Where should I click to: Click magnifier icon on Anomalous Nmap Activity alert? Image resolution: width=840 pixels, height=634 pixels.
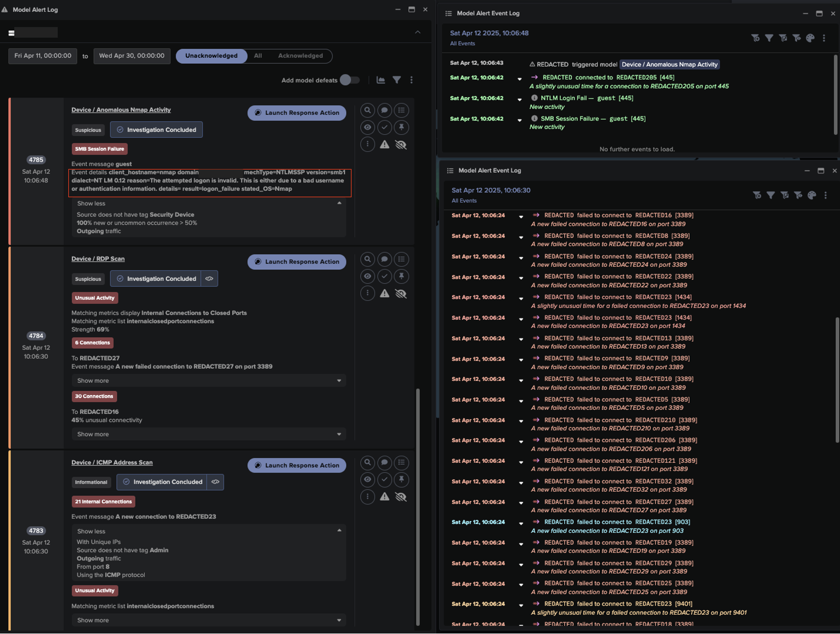[x=367, y=110]
